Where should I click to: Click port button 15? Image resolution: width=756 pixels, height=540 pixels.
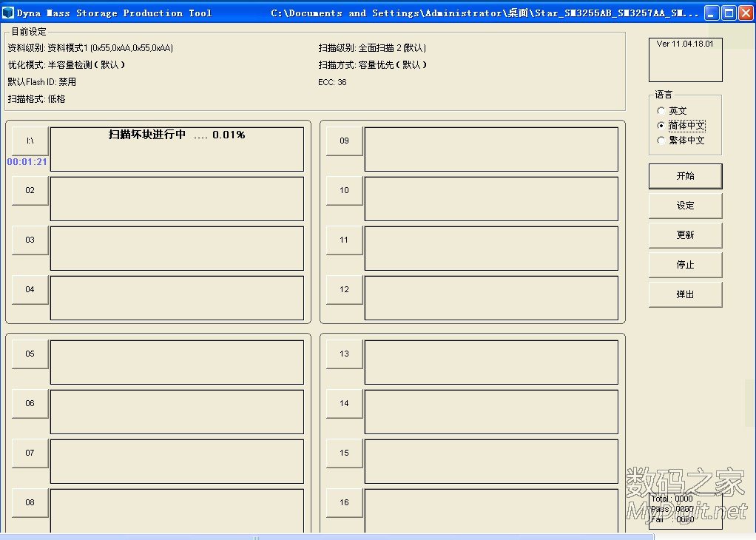pos(344,453)
